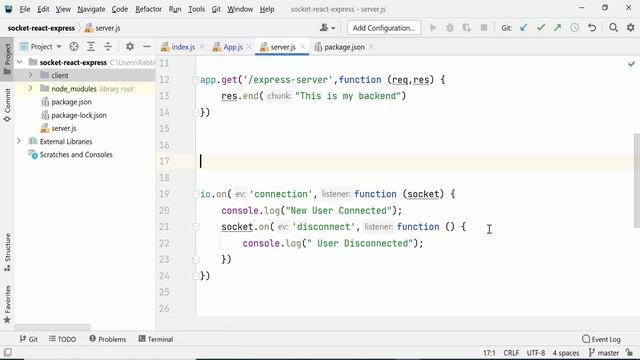
Task: Click the inspections green checkmark
Action: tap(631, 64)
